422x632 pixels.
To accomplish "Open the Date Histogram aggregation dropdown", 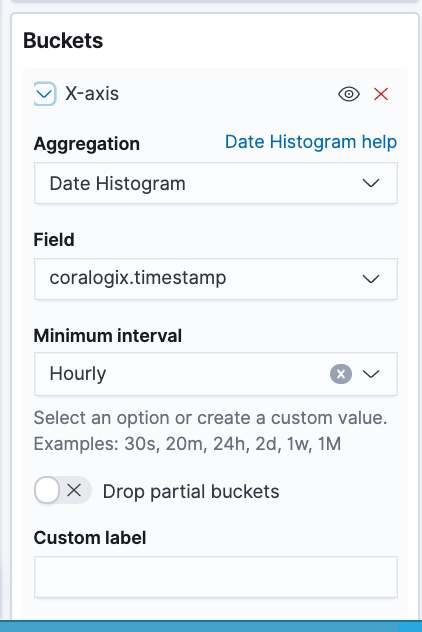I will coord(216,183).
